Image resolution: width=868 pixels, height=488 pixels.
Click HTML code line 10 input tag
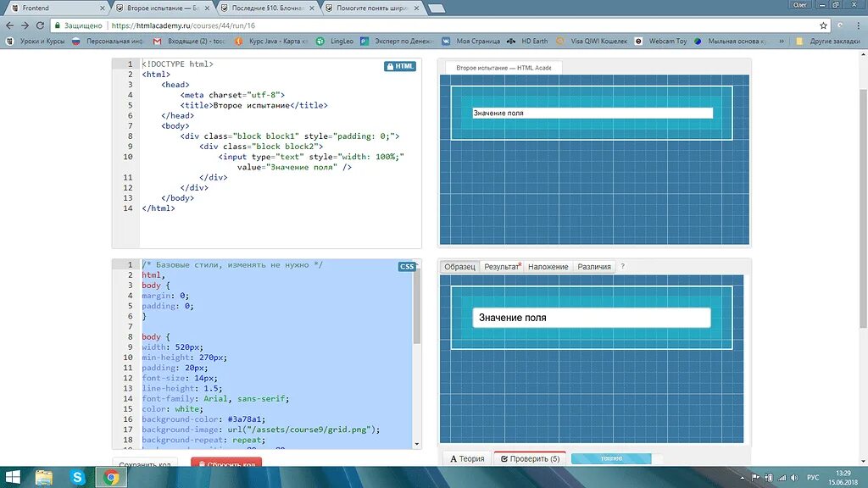click(311, 157)
